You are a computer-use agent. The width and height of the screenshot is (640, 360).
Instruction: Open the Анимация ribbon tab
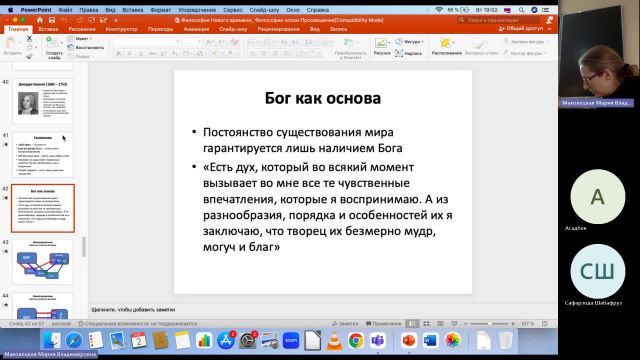[x=196, y=29]
